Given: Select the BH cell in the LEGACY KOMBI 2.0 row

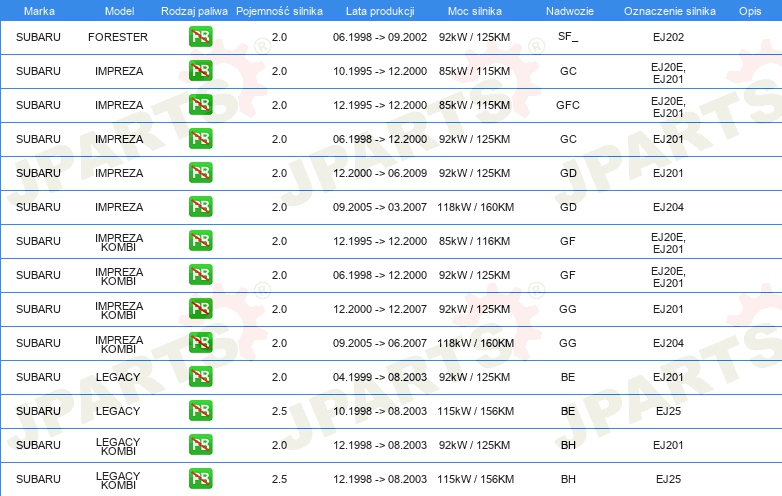Looking at the screenshot, I should [x=568, y=445].
